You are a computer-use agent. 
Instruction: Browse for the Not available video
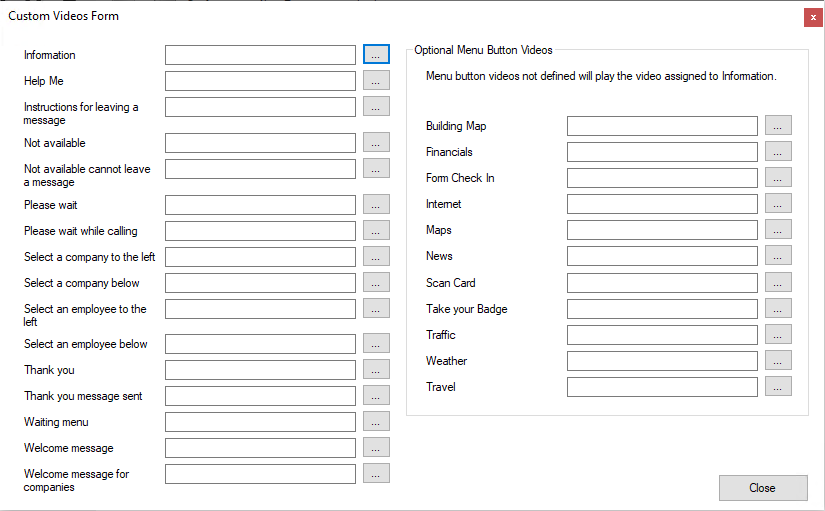(x=376, y=143)
